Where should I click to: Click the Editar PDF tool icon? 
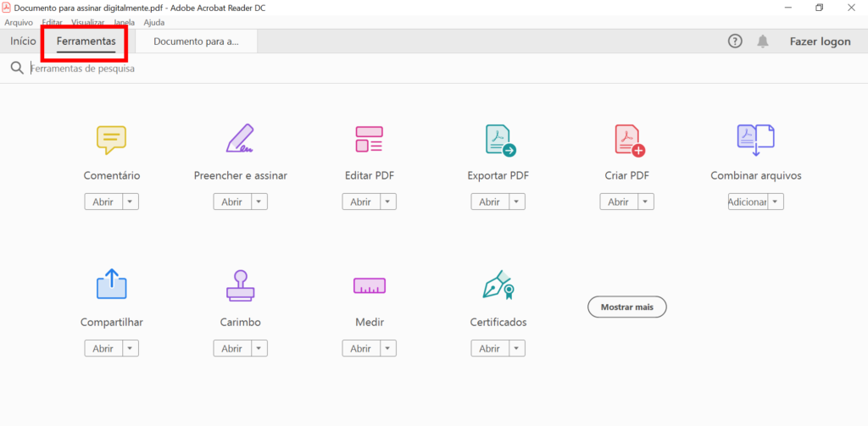[369, 139]
